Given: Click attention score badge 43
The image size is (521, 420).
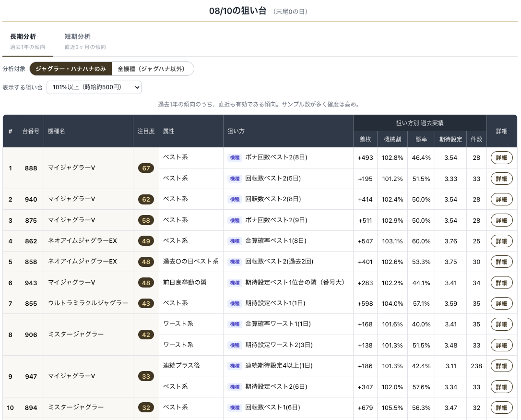Looking at the screenshot, I should point(146,304).
